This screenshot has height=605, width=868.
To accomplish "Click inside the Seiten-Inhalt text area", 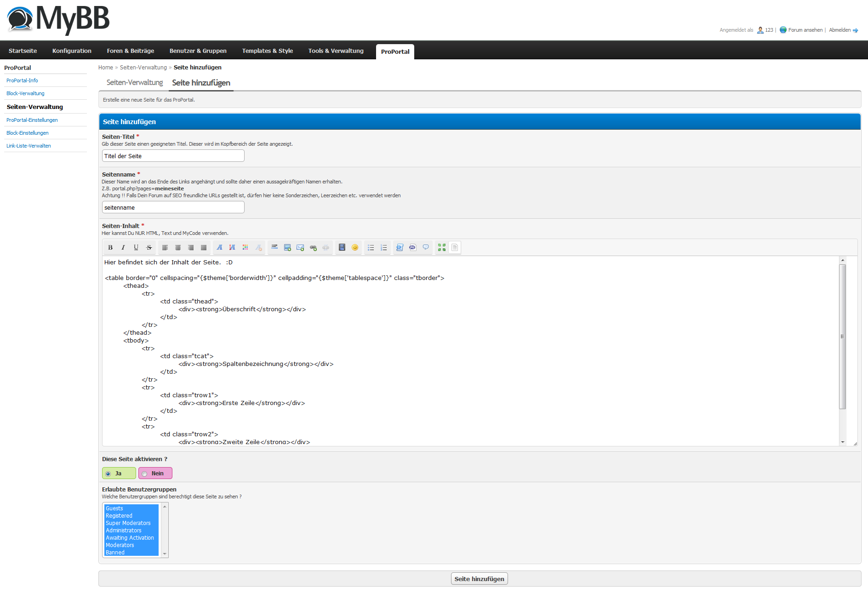I will coord(471,351).
